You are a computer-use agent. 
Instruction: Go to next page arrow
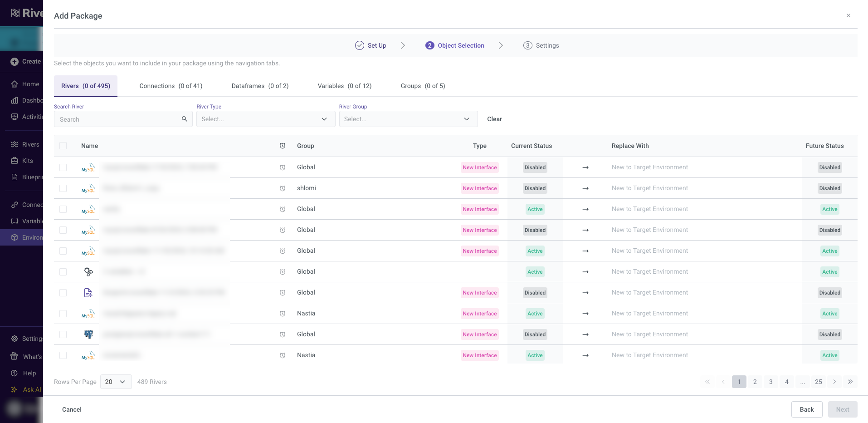point(834,382)
